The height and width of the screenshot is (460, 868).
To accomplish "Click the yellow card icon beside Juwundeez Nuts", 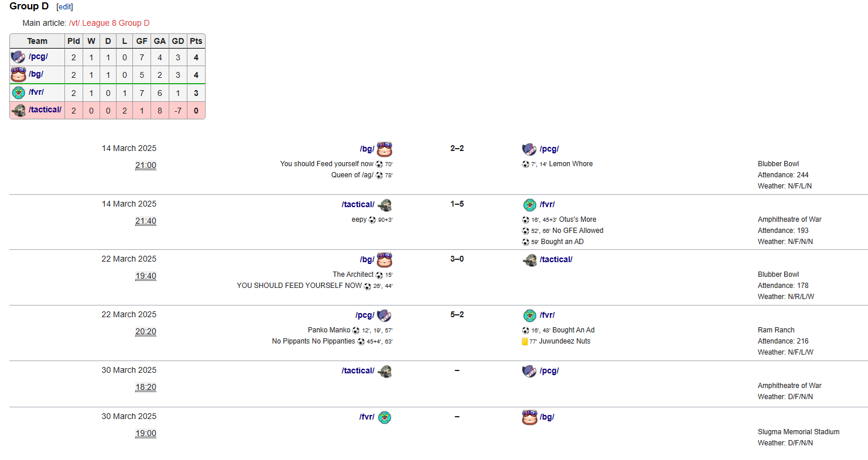I will click(x=525, y=341).
